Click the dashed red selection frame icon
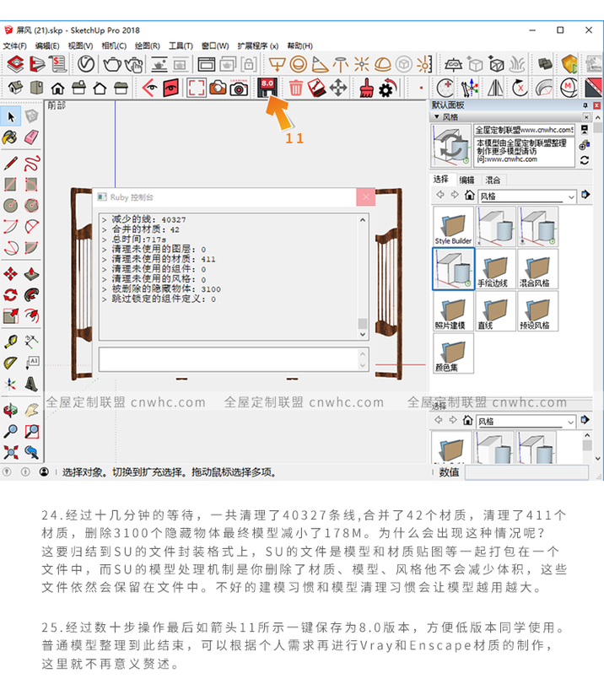The width and height of the screenshot is (604, 700). point(197,88)
